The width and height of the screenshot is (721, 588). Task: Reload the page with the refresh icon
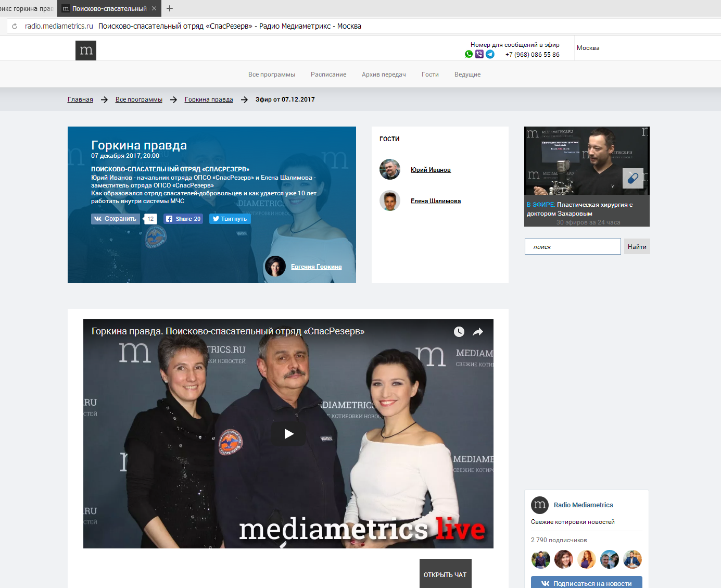click(15, 26)
